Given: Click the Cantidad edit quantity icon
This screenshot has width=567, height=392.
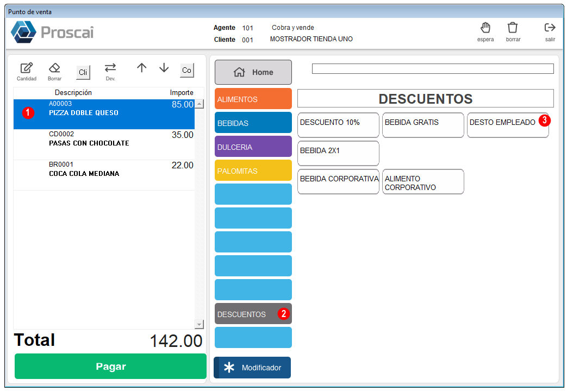Looking at the screenshot, I should (27, 68).
